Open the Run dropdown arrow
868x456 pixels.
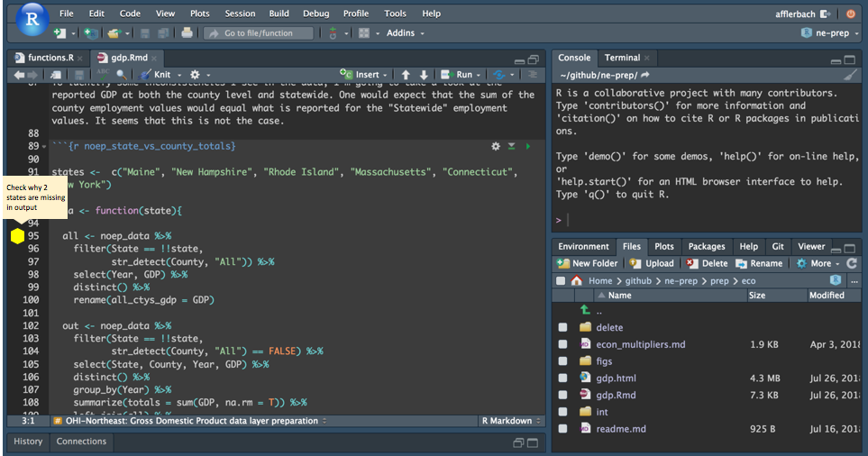click(479, 75)
